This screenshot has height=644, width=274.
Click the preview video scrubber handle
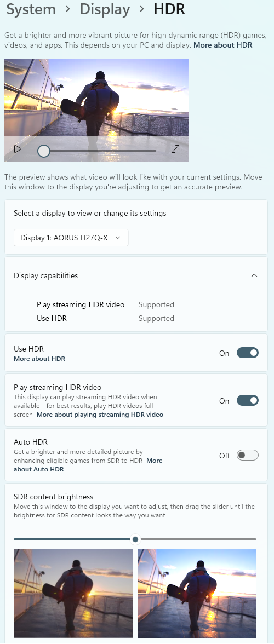[x=43, y=151]
